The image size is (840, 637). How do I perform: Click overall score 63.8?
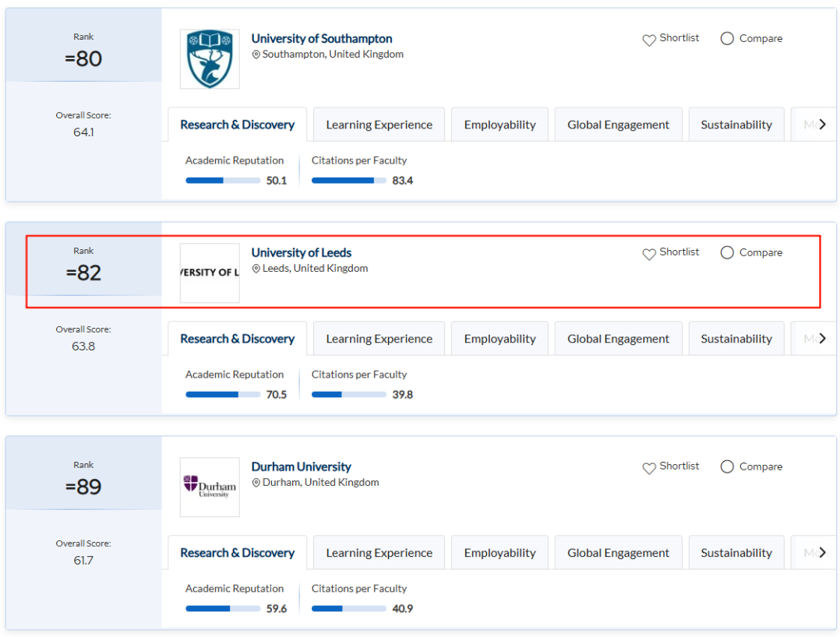pos(83,347)
